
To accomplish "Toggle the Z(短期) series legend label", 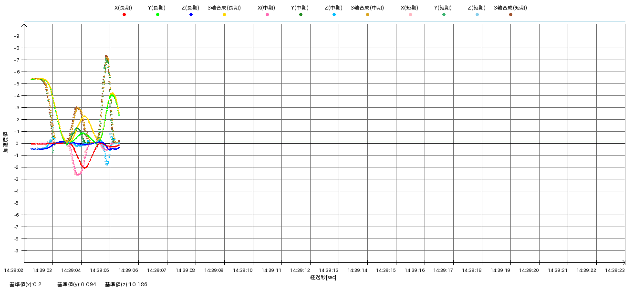I will 477,8.
